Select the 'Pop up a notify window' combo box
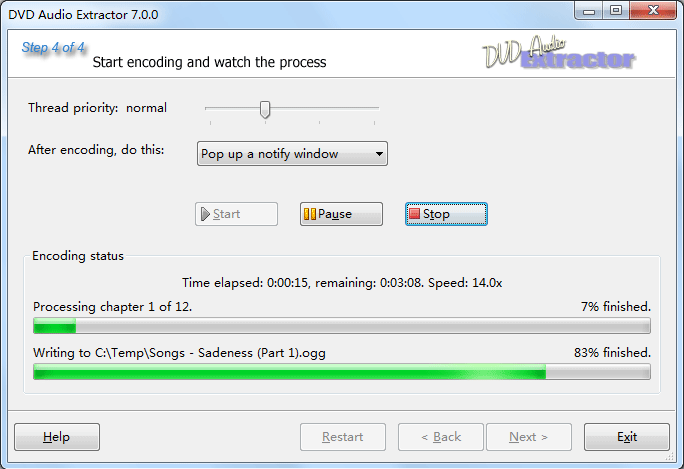 [x=292, y=154]
